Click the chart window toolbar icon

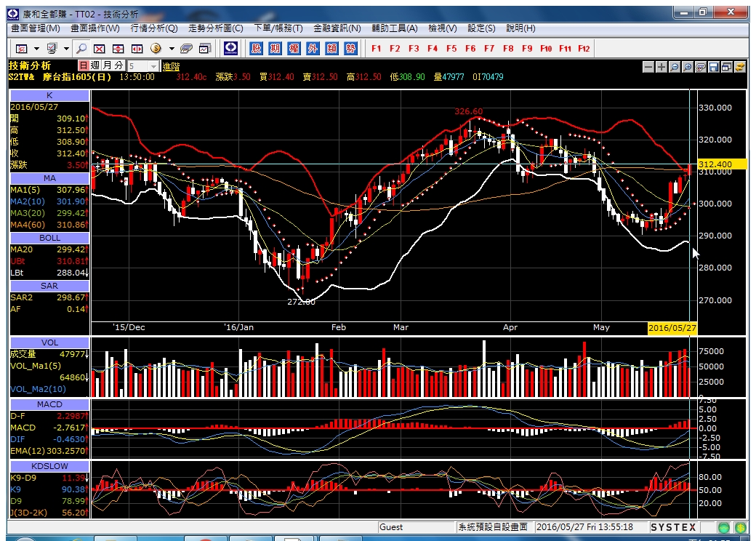coord(206,49)
